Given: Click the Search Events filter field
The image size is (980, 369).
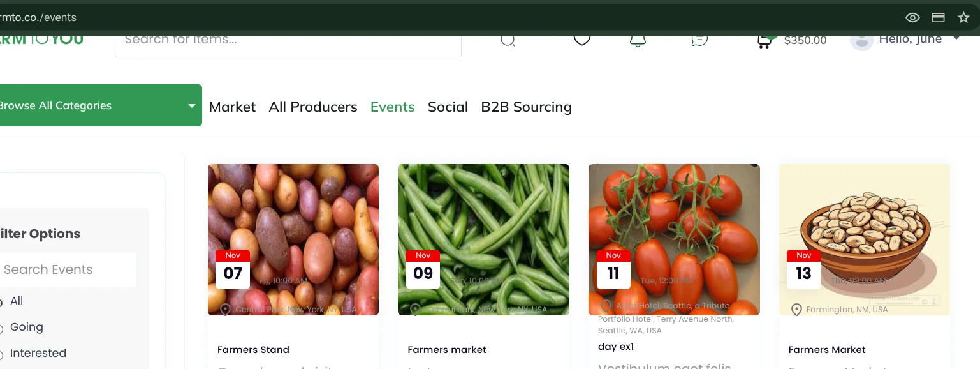Looking at the screenshot, I should tap(68, 269).
